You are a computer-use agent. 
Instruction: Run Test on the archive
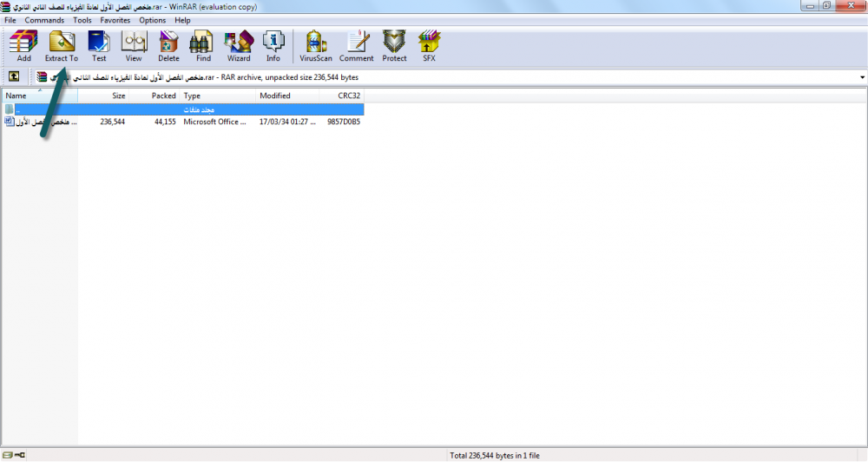point(99,46)
